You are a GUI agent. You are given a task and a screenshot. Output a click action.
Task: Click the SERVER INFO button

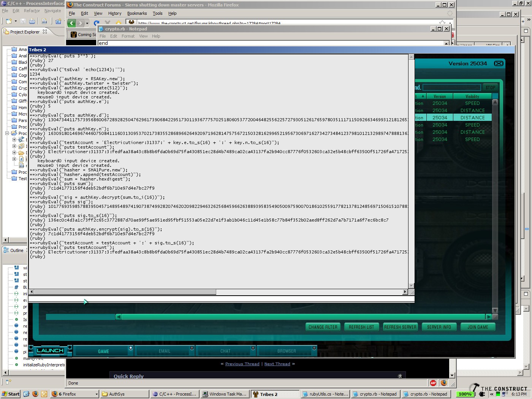[x=439, y=327]
